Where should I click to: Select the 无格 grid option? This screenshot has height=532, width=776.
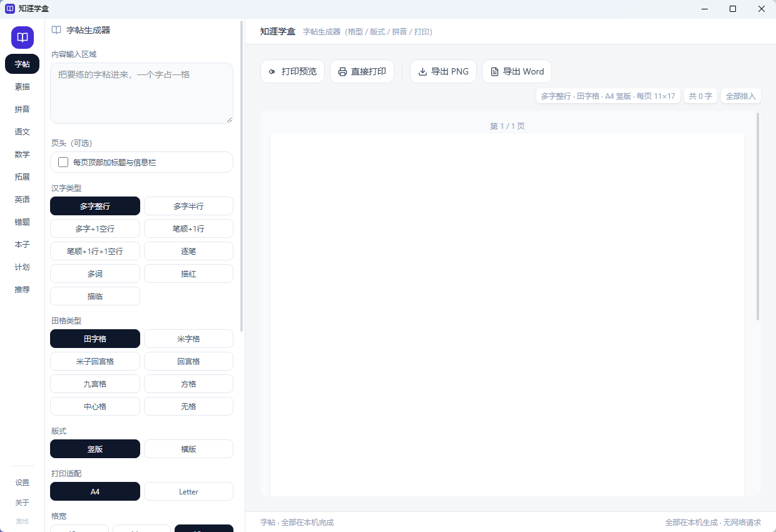pyautogui.click(x=188, y=406)
